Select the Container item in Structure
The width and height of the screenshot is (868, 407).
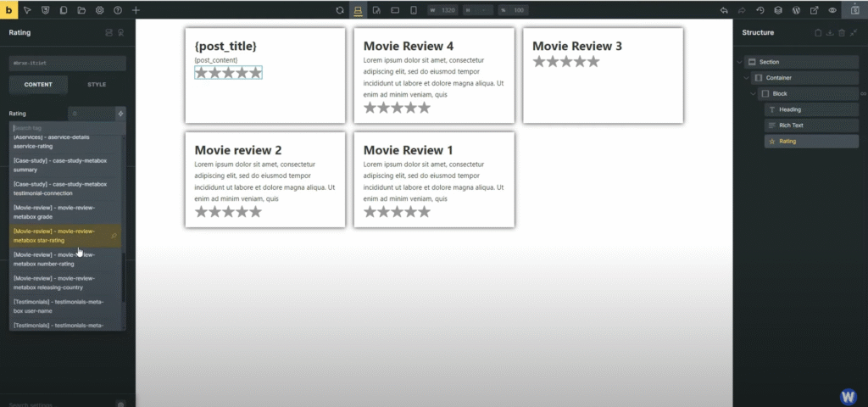(x=804, y=78)
